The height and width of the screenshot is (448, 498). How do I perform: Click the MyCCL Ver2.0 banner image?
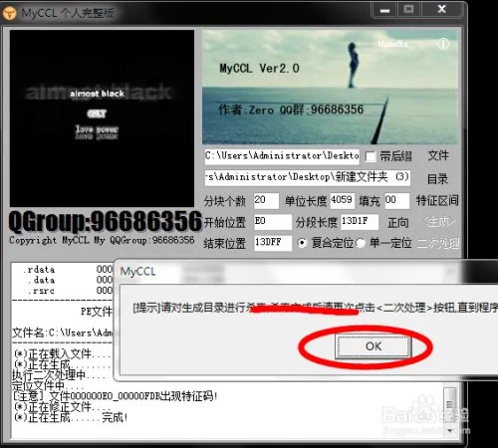pos(330,87)
